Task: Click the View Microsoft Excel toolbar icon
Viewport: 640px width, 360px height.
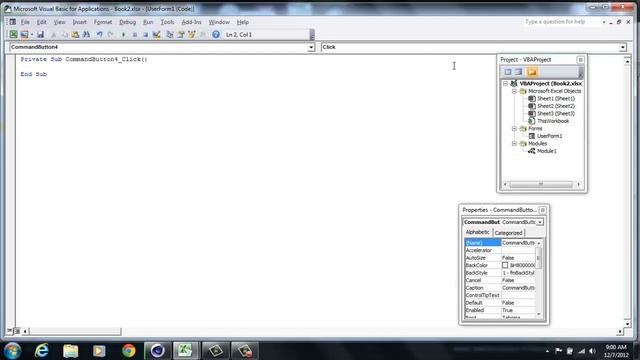Action: coord(13,35)
